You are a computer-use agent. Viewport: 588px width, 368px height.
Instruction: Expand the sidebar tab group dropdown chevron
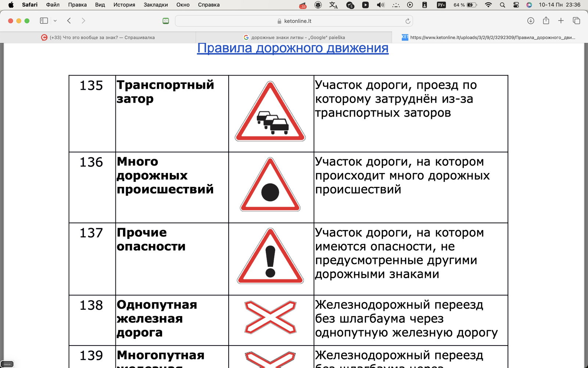click(x=55, y=21)
